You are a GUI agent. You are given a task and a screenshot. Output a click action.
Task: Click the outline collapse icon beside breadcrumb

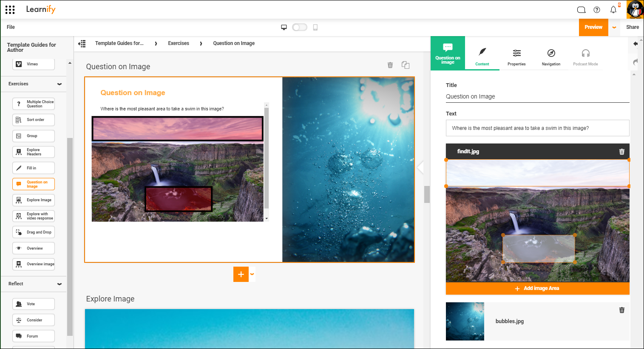82,43
